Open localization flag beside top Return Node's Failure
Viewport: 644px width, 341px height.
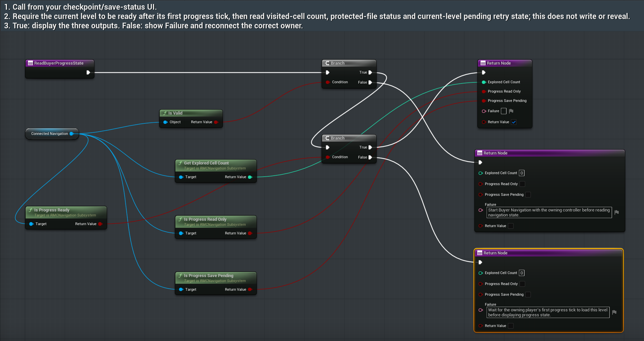[511, 111]
